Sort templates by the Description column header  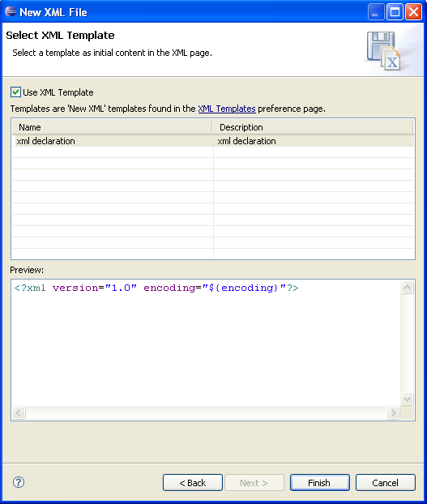[x=313, y=127]
